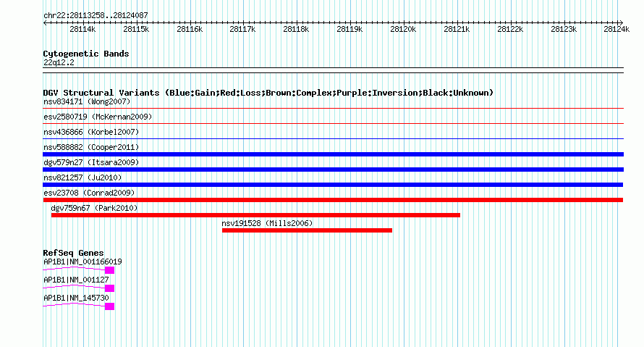Click the black 22q12.2 cytogenetic band bar

333,70
